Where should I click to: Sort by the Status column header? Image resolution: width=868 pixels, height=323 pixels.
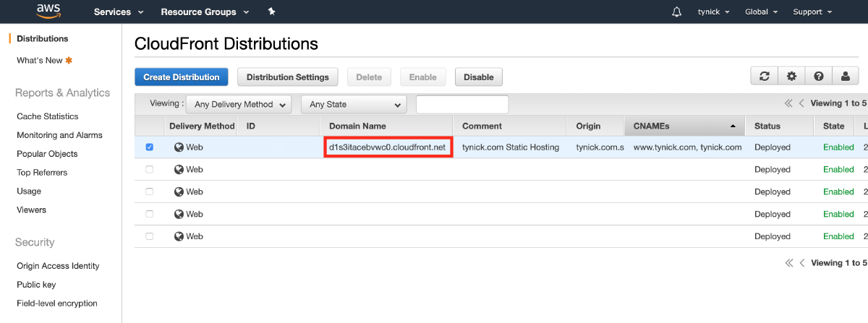tap(780, 126)
